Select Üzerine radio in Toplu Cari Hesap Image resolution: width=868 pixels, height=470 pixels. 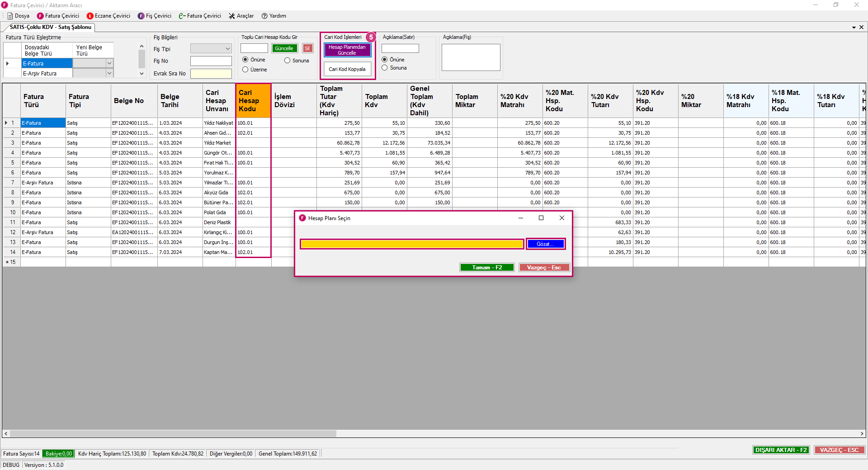(x=245, y=70)
